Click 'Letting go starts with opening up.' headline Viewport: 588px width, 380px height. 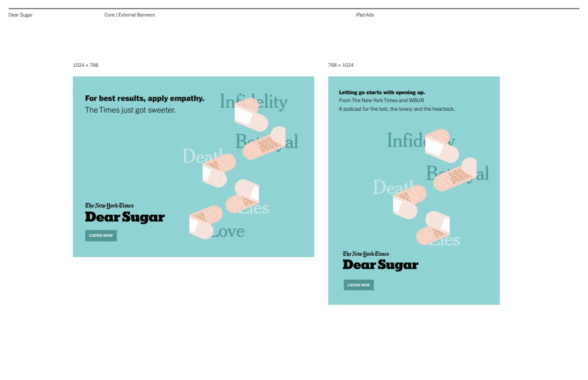click(382, 92)
